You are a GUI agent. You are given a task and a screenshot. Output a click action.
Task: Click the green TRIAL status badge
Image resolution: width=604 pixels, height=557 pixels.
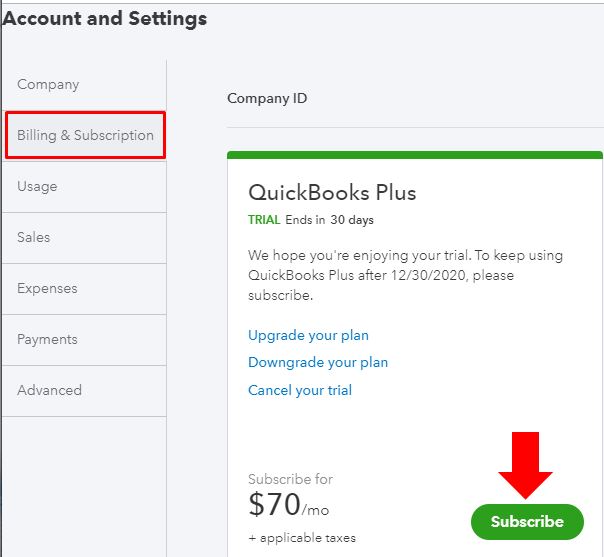pyautogui.click(x=264, y=220)
